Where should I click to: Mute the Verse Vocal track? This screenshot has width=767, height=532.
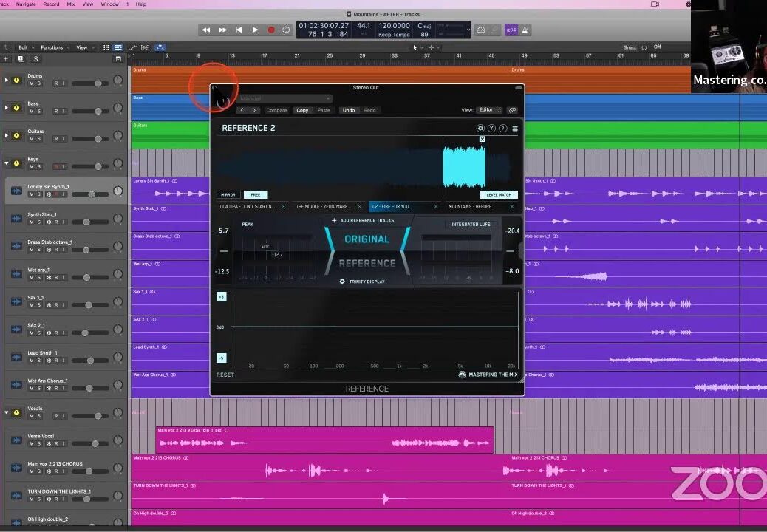click(32, 444)
